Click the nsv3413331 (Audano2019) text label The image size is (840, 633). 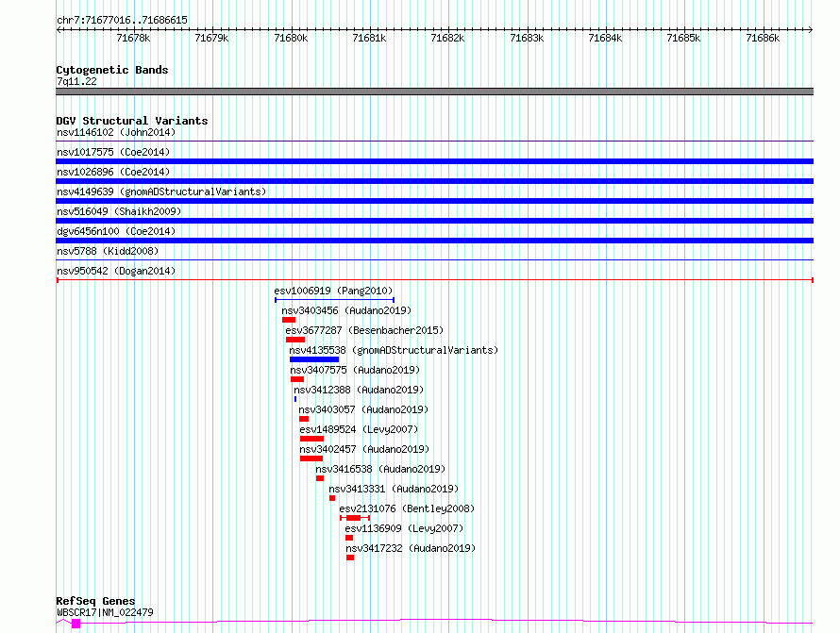pos(394,489)
